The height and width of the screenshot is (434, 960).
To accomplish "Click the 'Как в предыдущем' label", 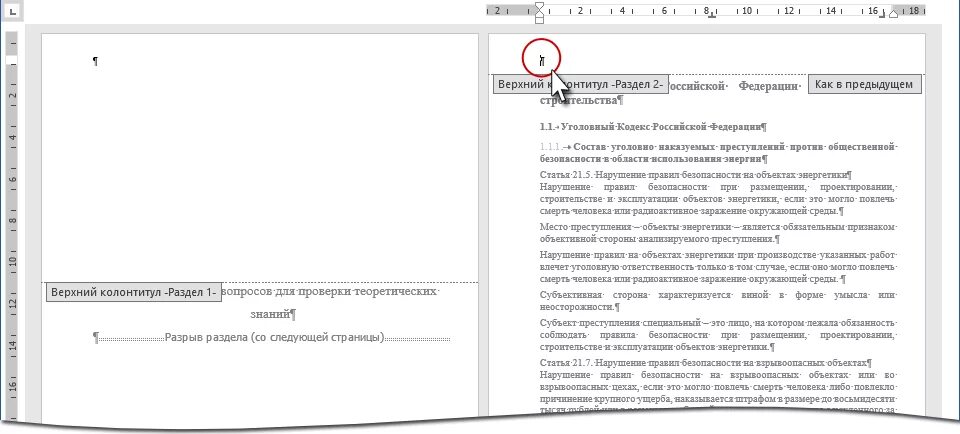I will [864, 84].
